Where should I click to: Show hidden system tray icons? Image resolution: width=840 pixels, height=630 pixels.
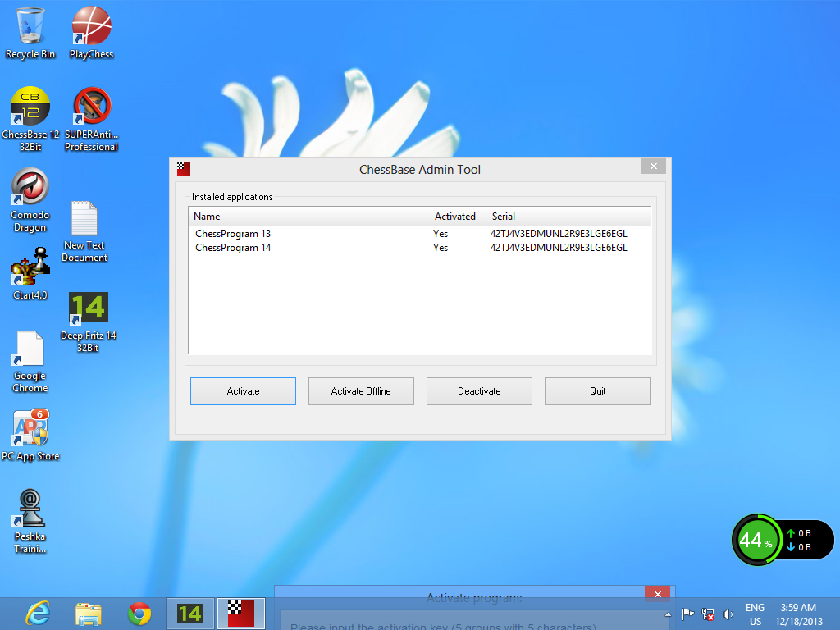pyautogui.click(x=668, y=614)
